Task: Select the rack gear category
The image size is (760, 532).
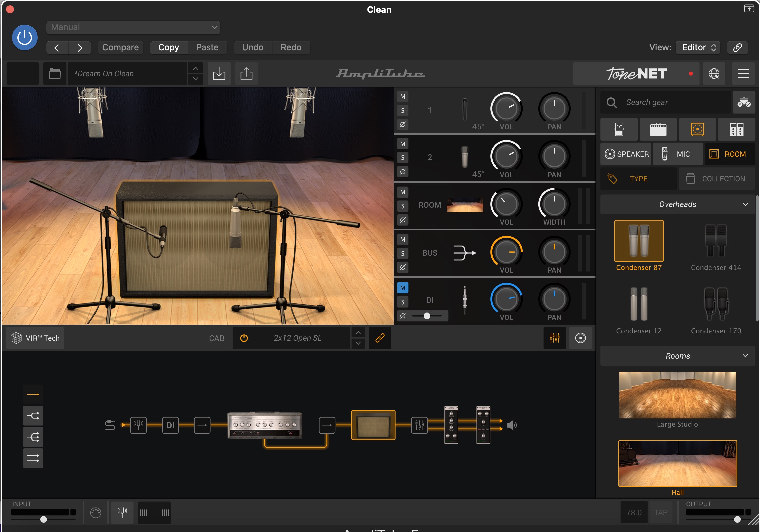Action: click(x=737, y=129)
